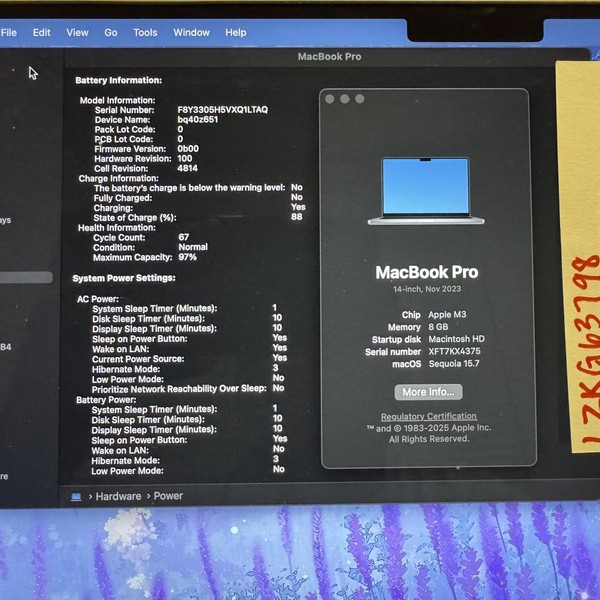
Task: Select State of Charge value 88
Action: 297,217
